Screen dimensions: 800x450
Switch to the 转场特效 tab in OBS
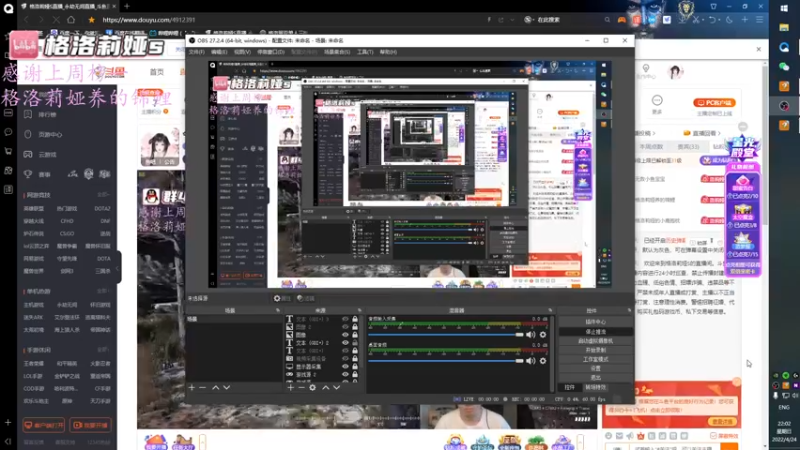pyautogui.click(x=595, y=388)
